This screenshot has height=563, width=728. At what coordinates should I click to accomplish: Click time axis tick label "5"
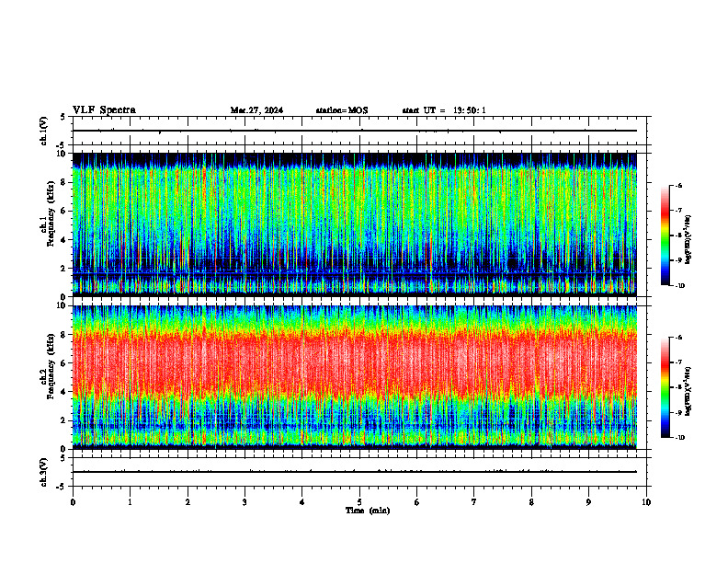point(359,502)
